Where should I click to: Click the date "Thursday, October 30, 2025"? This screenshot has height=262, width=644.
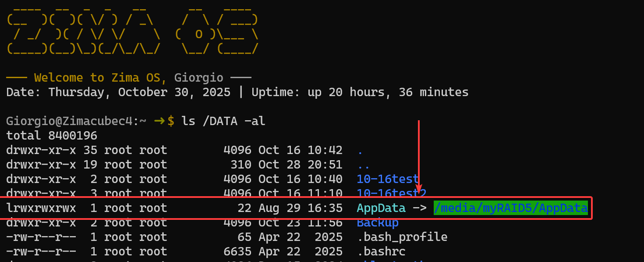(139, 92)
